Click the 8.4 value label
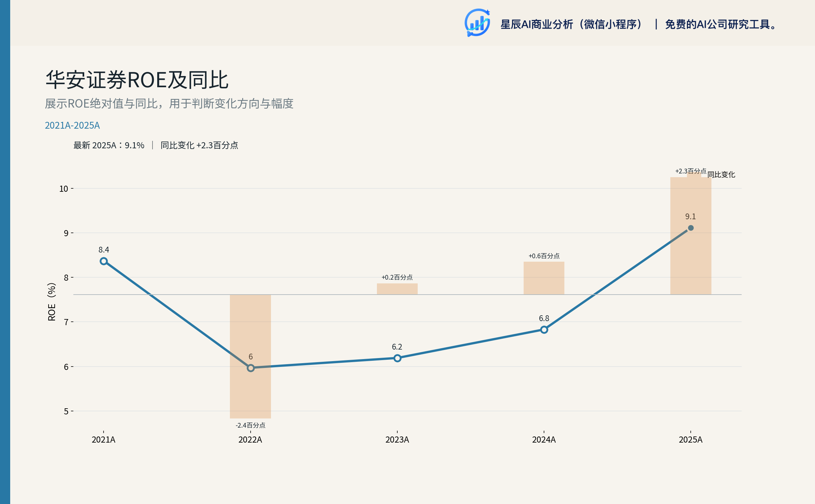 tap(104, 250)
